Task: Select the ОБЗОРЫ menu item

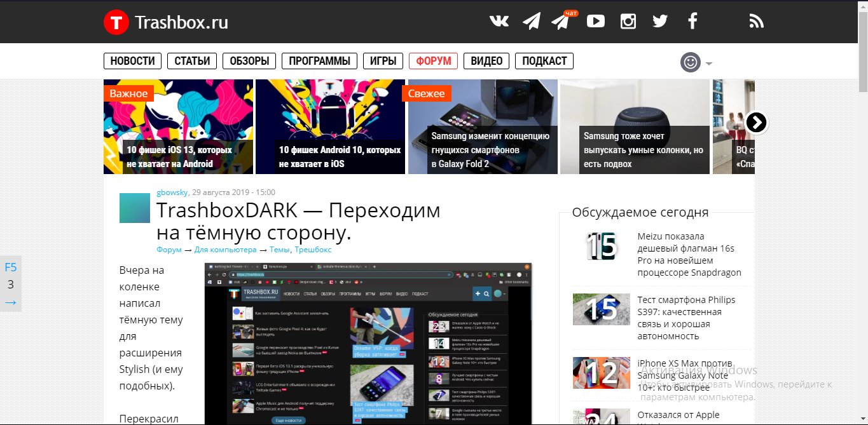Action: click(249, 61)
